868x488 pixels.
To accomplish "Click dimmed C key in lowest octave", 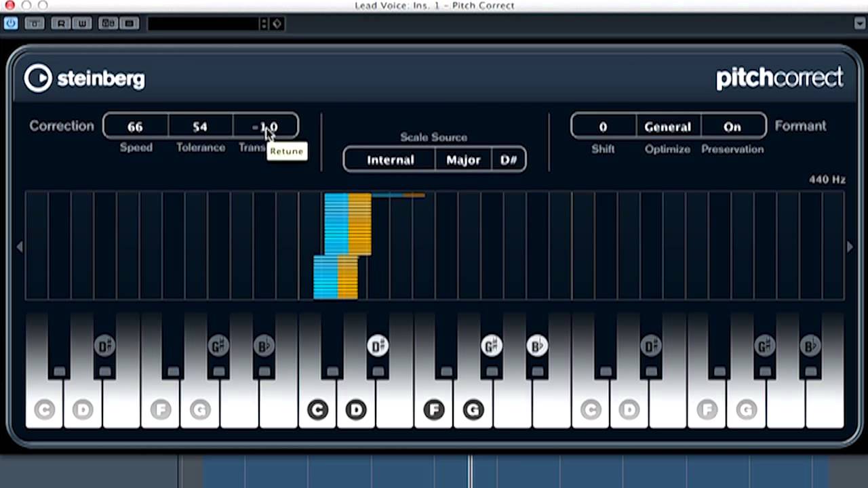I will point(45,409).
